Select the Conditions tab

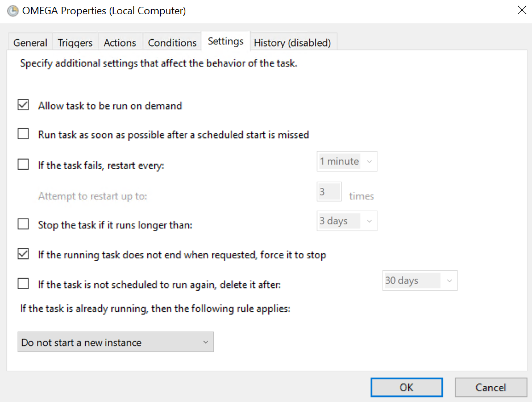pos(172,43)
